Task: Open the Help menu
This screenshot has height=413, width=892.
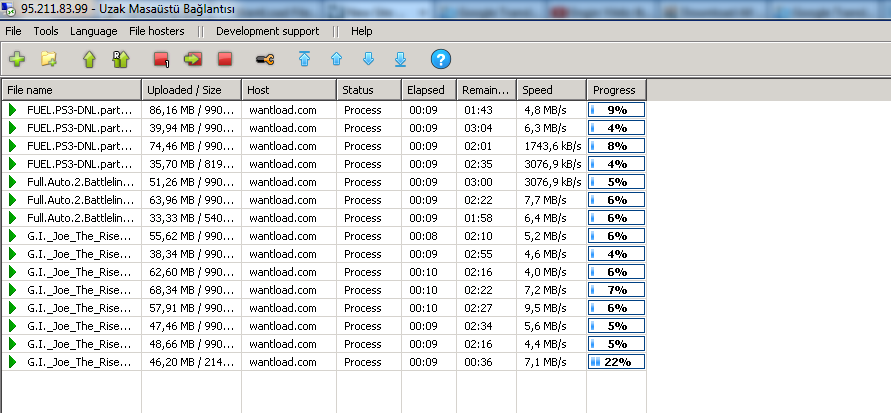Action: [x=362, y=31]
